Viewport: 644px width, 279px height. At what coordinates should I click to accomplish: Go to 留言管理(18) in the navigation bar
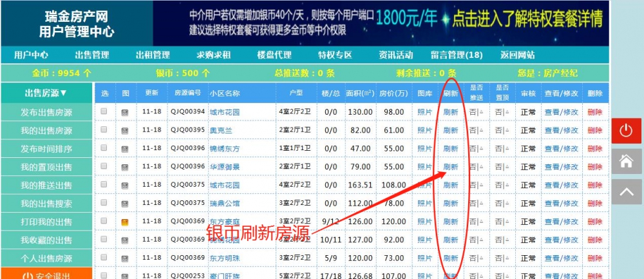point(457,55)
